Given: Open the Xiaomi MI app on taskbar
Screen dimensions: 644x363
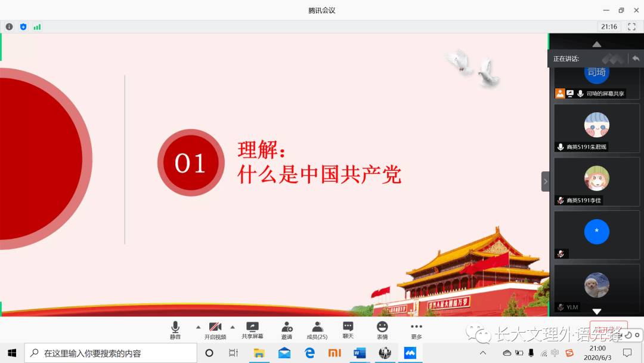Looking at the screenshot, I should (335, 353).
